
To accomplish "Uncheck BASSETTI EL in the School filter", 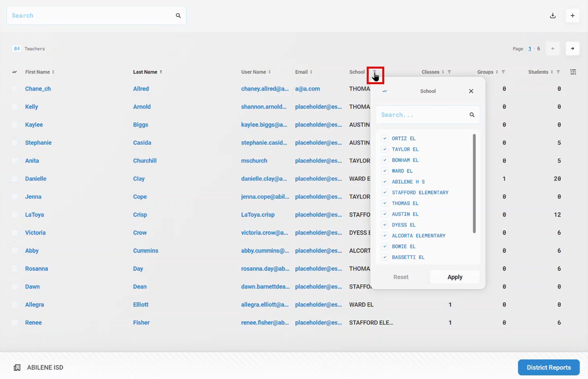I will 385,257.
